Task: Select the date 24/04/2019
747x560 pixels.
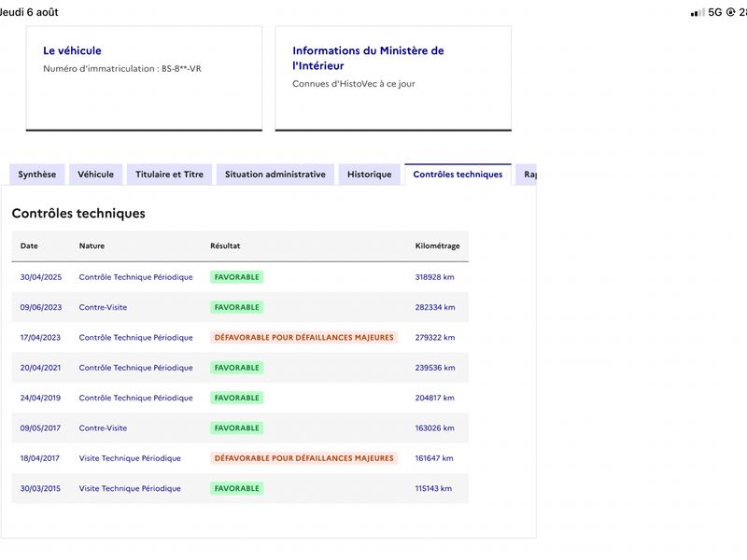Action: (40, 398)
